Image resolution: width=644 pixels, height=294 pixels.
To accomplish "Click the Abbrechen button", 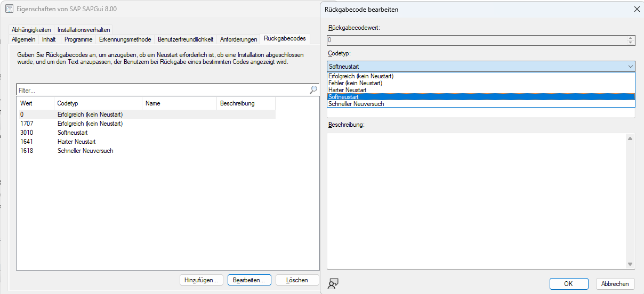I will [615, 284].
